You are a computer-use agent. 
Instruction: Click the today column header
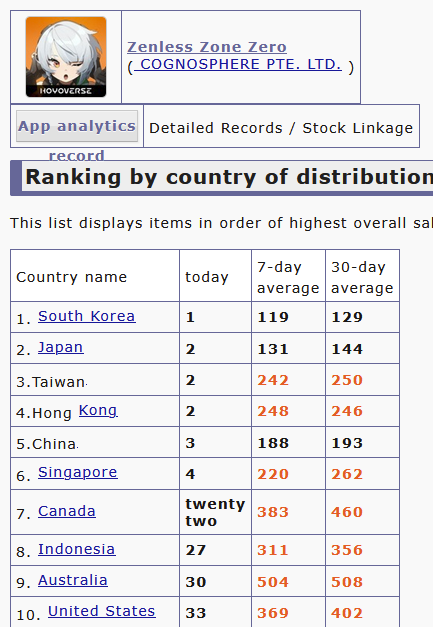(207, 277)
